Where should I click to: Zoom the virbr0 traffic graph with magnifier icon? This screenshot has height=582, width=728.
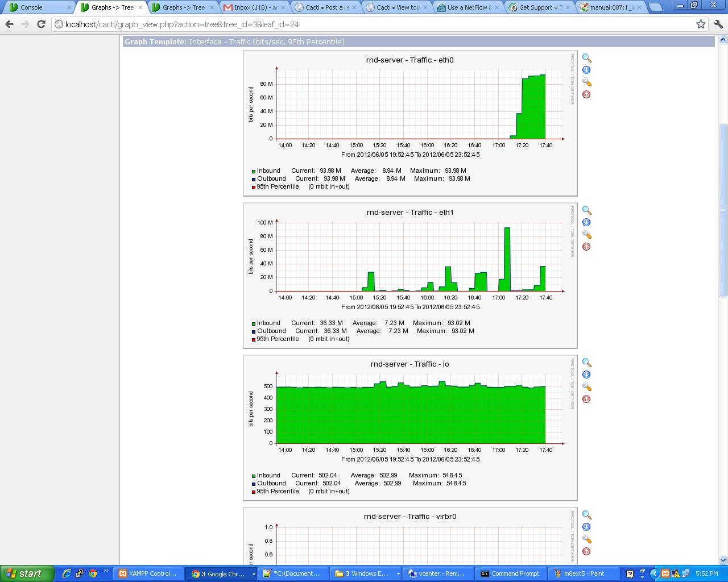[586, 516]
